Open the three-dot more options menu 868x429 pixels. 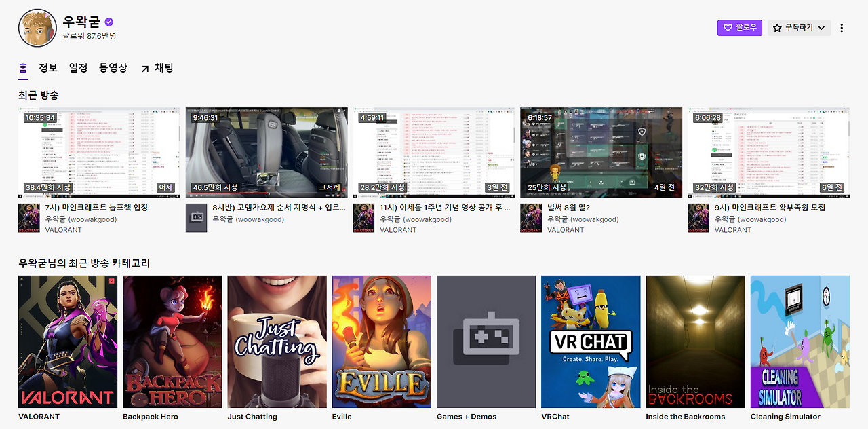(x=842, y=28)
